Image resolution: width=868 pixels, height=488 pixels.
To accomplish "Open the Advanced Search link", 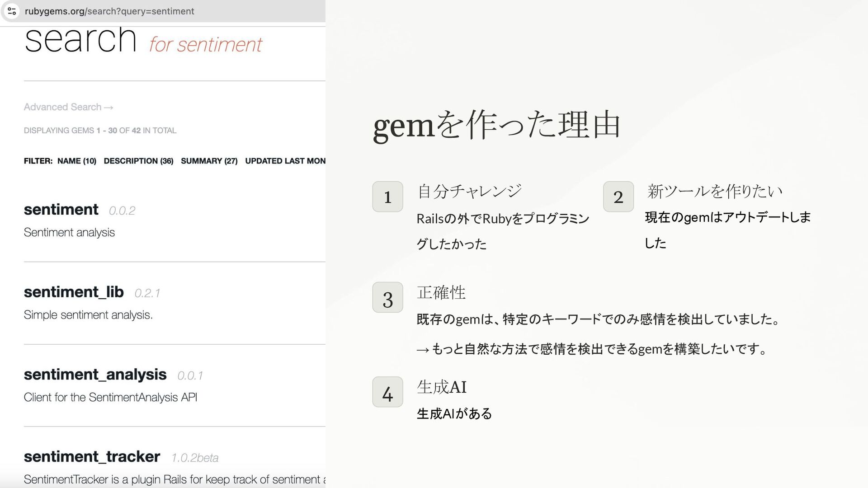I will pyautogui.click(x=68, y=107).
